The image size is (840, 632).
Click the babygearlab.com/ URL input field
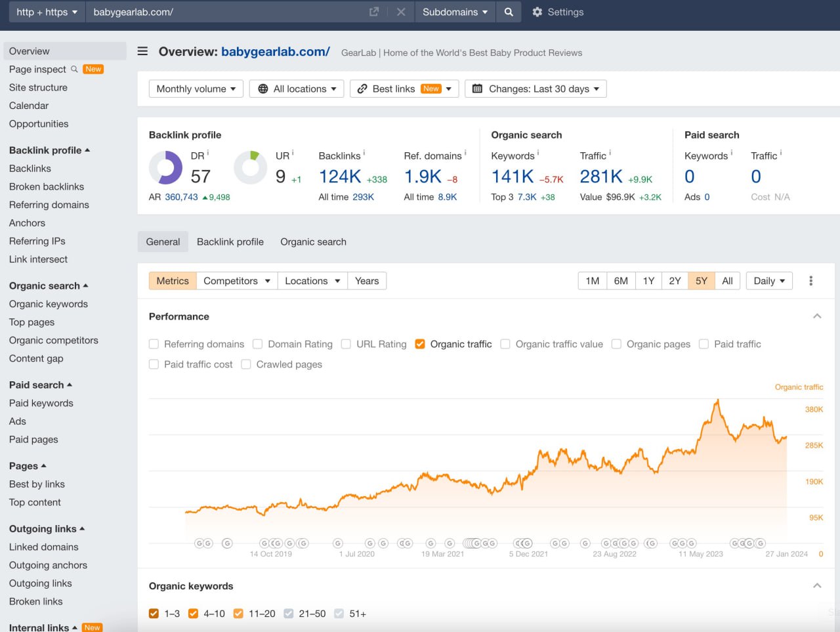click(x=226, y=12)
